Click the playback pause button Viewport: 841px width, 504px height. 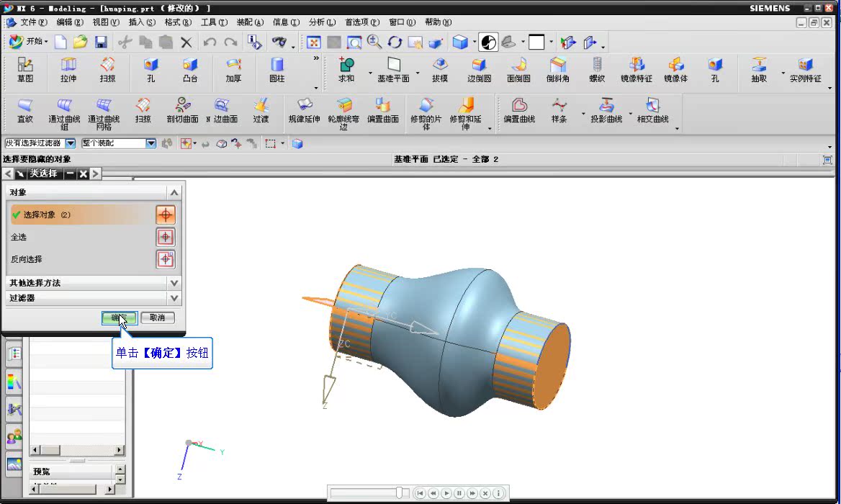coord(459,493)
